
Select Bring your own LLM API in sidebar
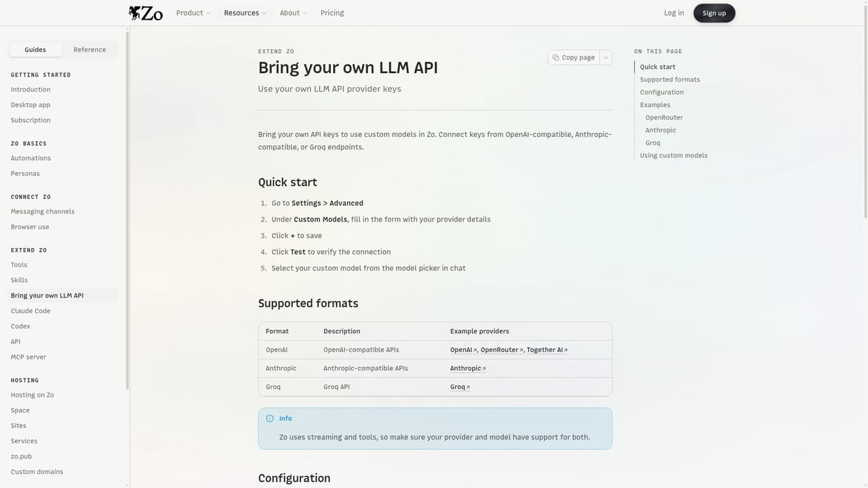[x=62, y=296]
